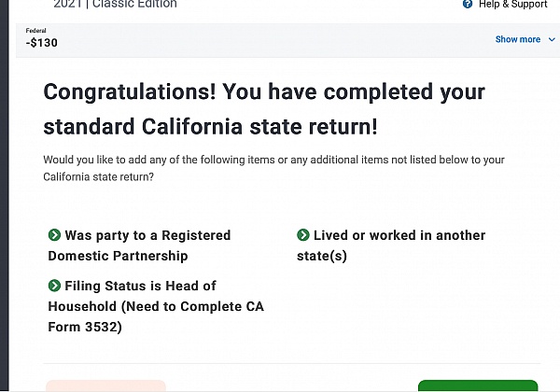Click the 2021 Classic Edition header text

click(115, 4)
